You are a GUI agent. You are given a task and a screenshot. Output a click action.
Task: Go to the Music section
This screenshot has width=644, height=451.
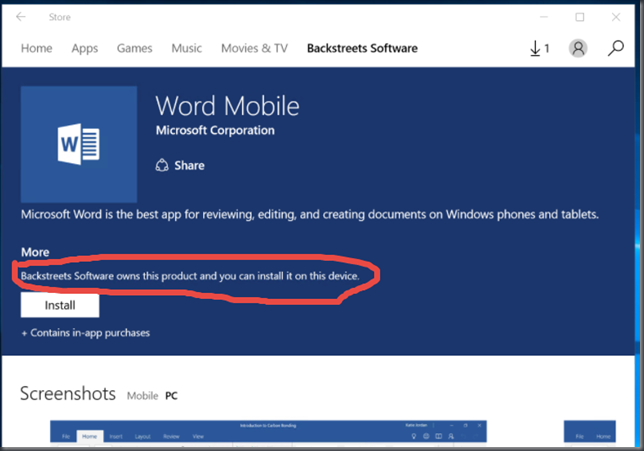click(186, 48)
